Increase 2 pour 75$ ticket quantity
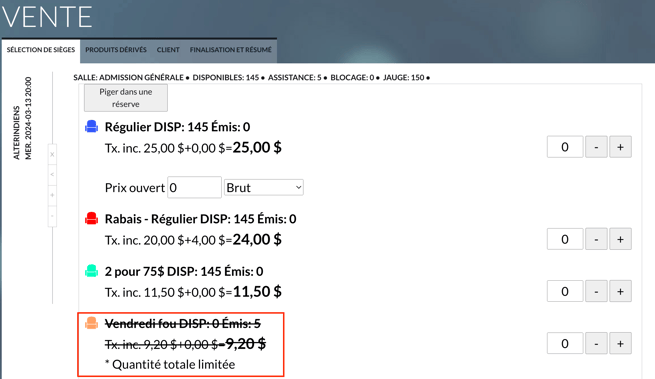 point(620,291)
